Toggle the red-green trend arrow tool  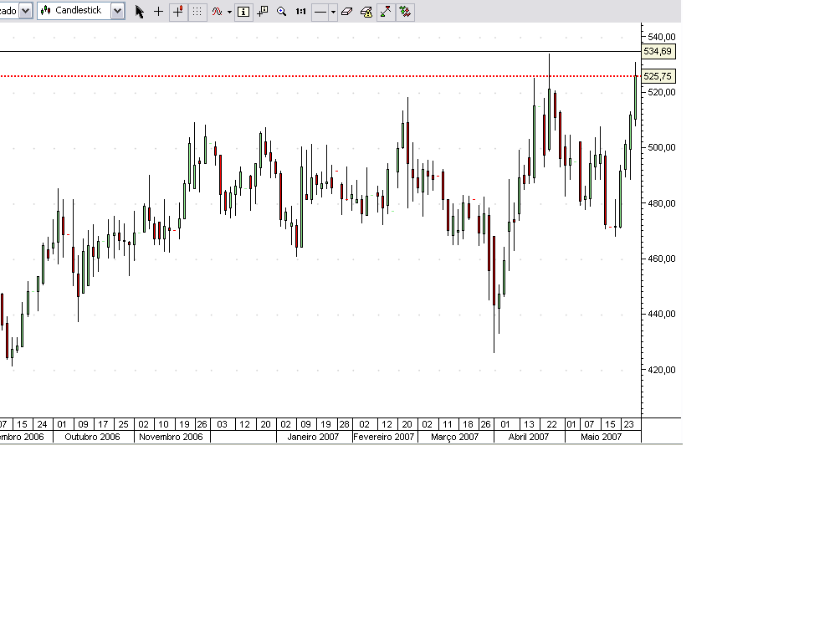[386, 11]
